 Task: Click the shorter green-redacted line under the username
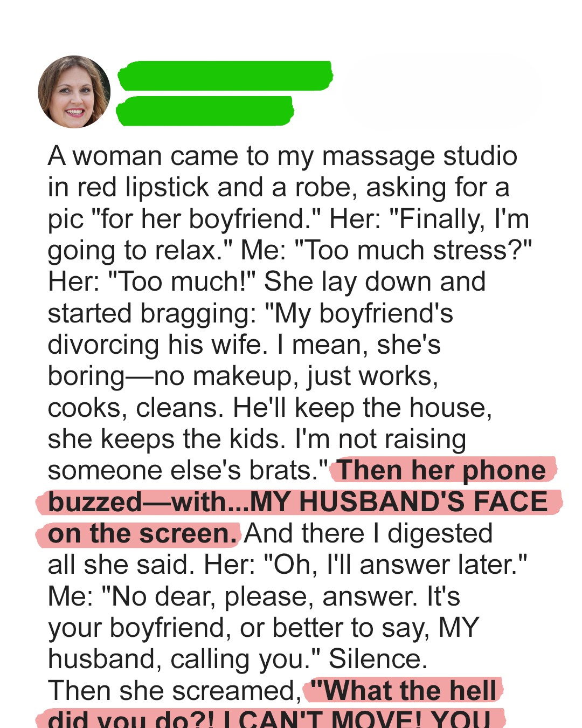click(x=205, y=111)
